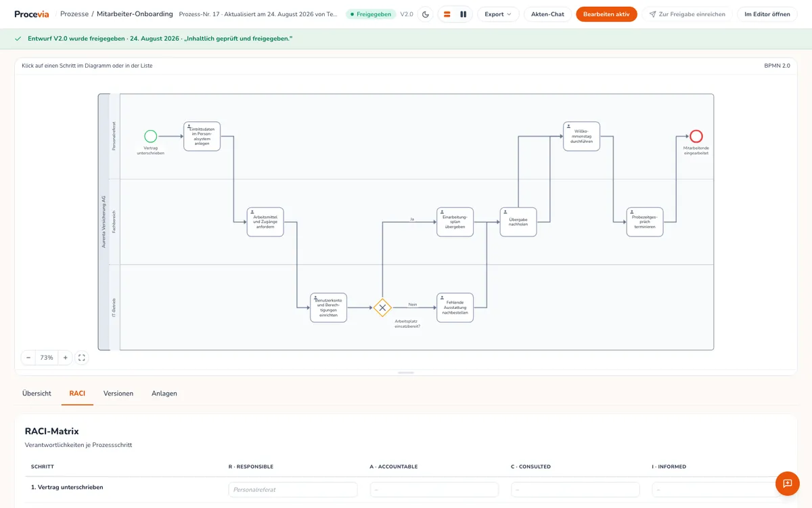The height and width of the screenshot is (508, 812).
Task: Click Consulted field for Vertrag unterschrieben
Action: 575,490
